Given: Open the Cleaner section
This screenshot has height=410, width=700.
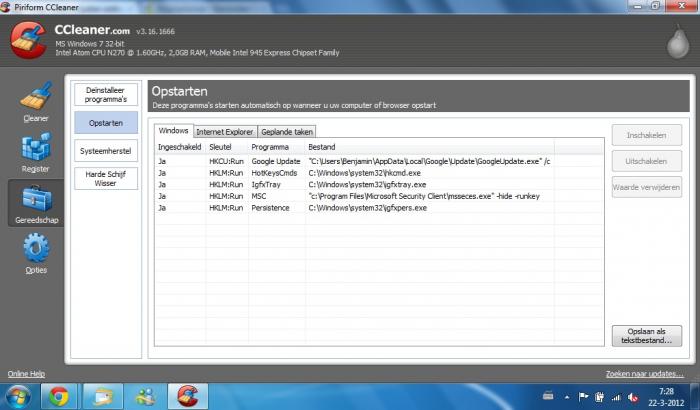Looking at the screenshot, I should point(36,102).
